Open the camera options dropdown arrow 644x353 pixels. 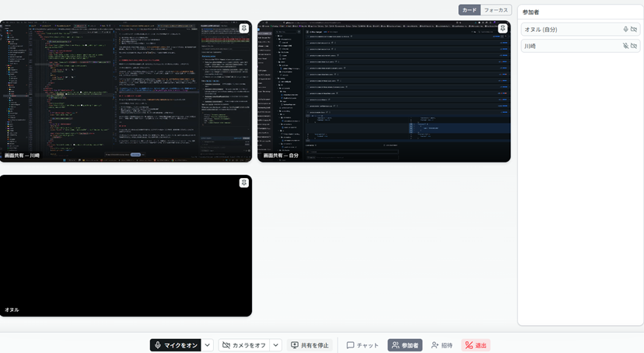276,345
